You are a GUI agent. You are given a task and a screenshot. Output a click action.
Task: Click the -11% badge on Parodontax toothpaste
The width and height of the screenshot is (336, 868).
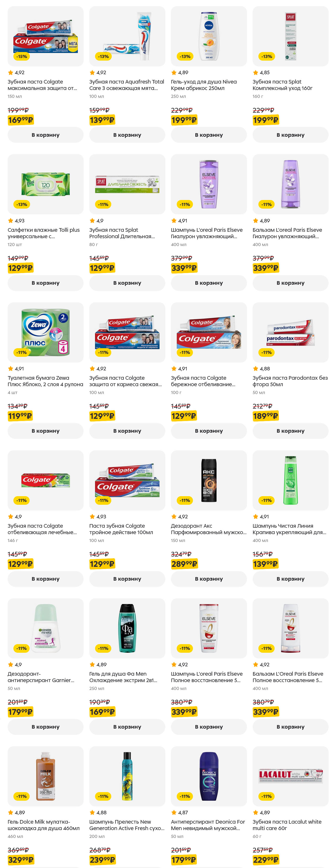coord(266,352)
